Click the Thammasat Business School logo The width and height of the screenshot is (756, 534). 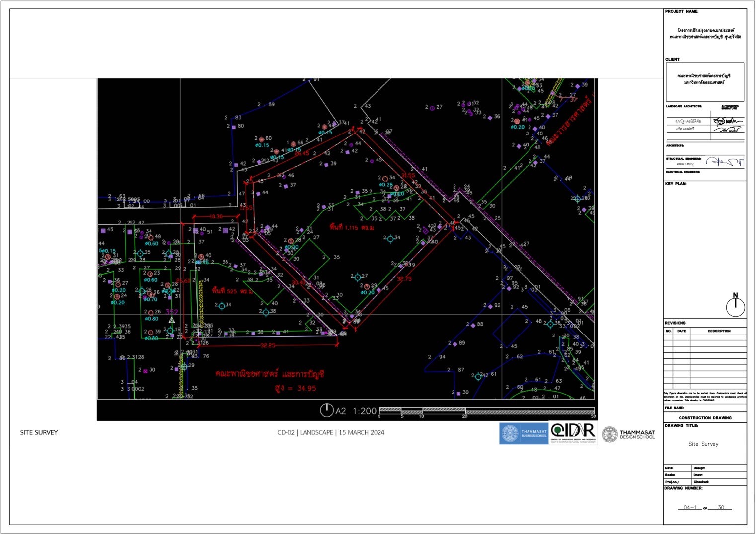(524, 433)
